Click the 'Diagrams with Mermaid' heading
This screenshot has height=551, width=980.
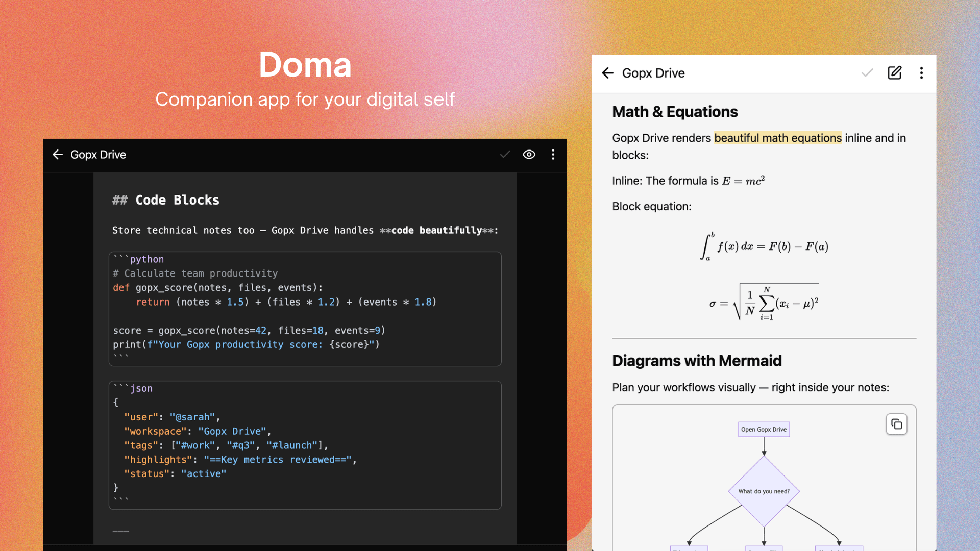[697, 361]
